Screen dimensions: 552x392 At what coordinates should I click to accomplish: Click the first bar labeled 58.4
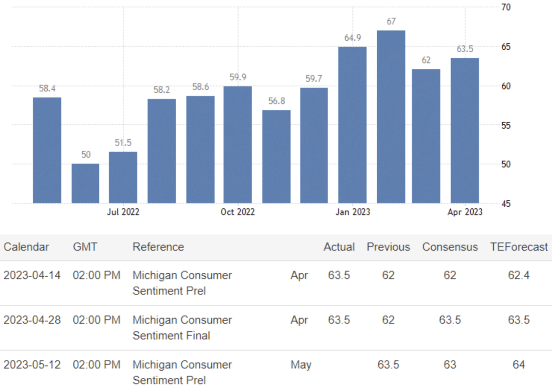tap(47, 150)
